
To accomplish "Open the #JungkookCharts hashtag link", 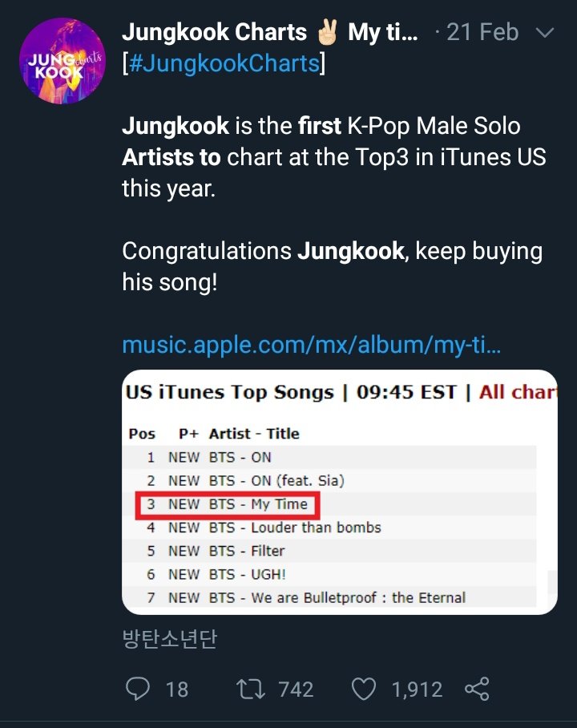I will point(224,63).
